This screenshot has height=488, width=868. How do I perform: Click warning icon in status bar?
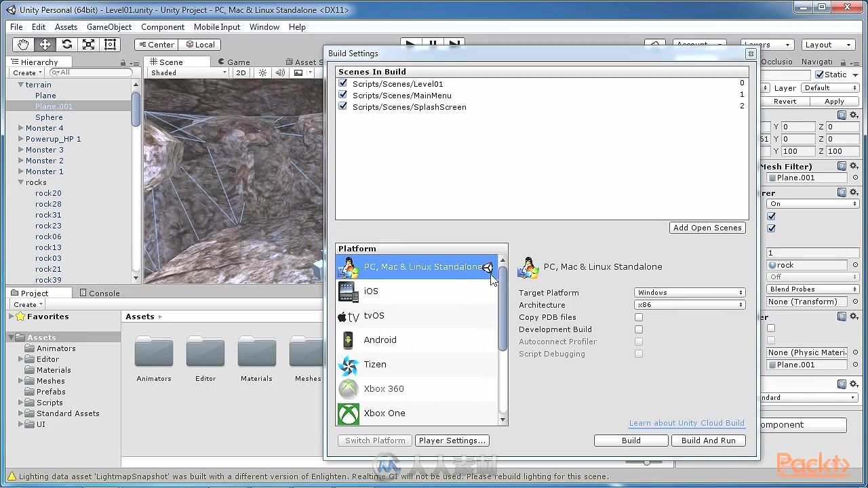click(x=11, y=476)
